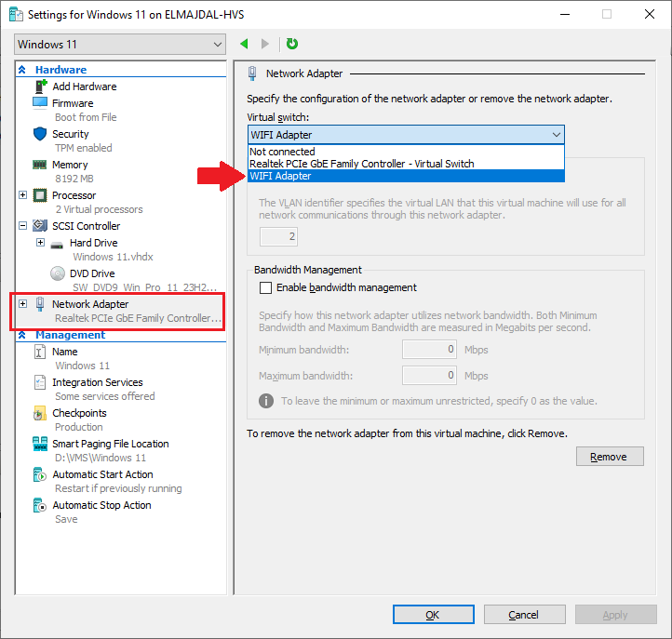Select Memory tree item
Screen dimensions: 672x639
pyautogui.click(x=70, y=165)
